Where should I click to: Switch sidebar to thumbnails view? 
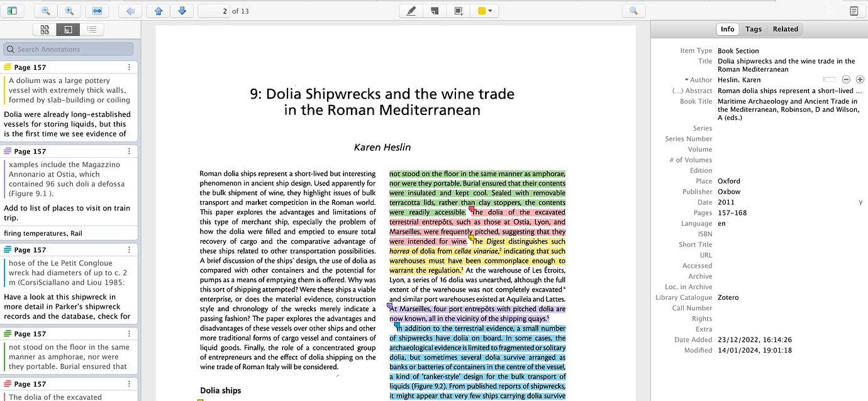click(45, 29)
